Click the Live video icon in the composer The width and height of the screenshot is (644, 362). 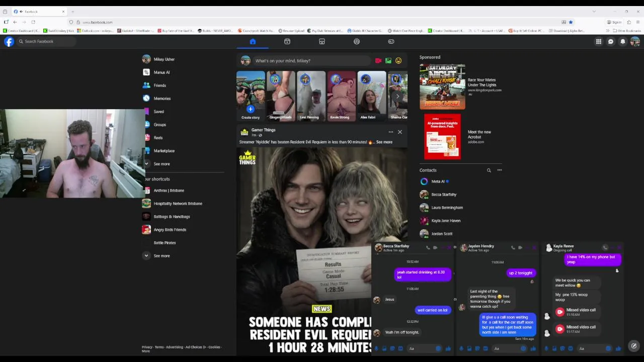(x=378, y=61)
